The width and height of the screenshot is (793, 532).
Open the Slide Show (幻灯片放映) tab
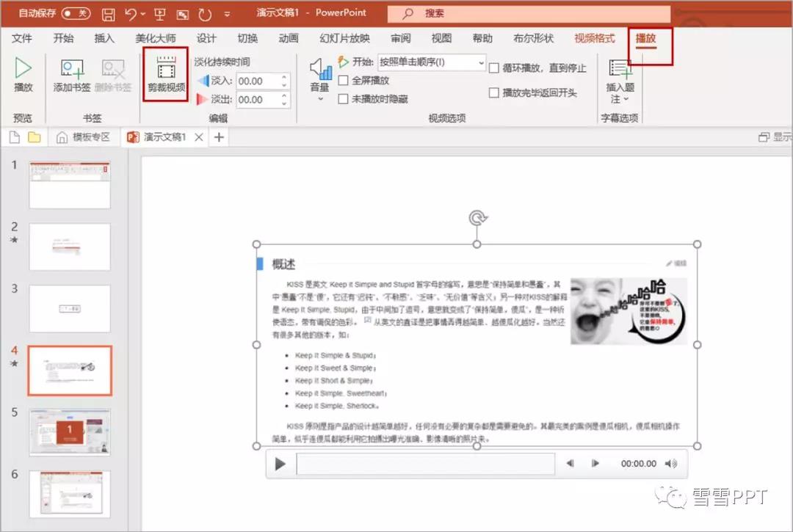[344, 38]
